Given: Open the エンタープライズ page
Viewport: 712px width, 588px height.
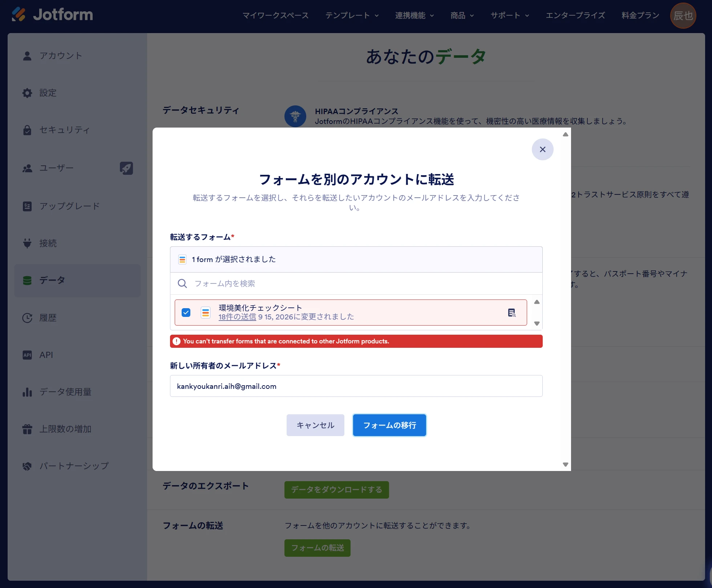Looking at the screenshot, I should [575, 15].
